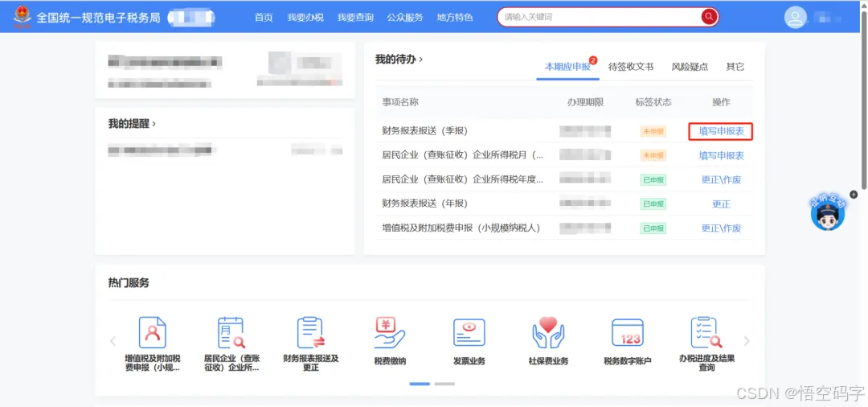Click the 标签状态 column header

pos(653,102)
